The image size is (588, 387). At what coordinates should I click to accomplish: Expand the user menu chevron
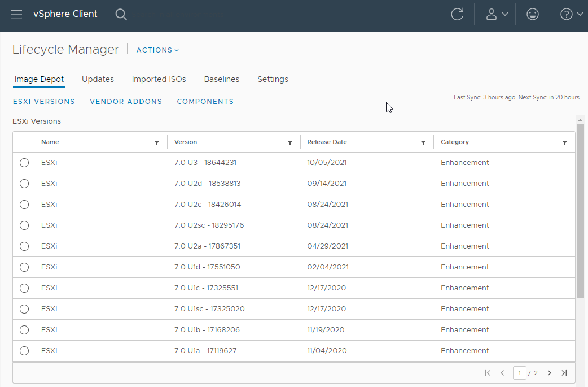pyautogui.click(x=504, y=14)
